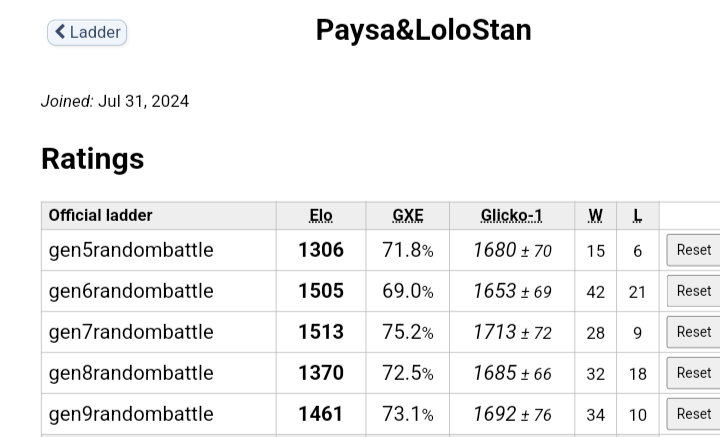Click the Official ladder header cell
The image size is (720, 437).
coord(101,215)
